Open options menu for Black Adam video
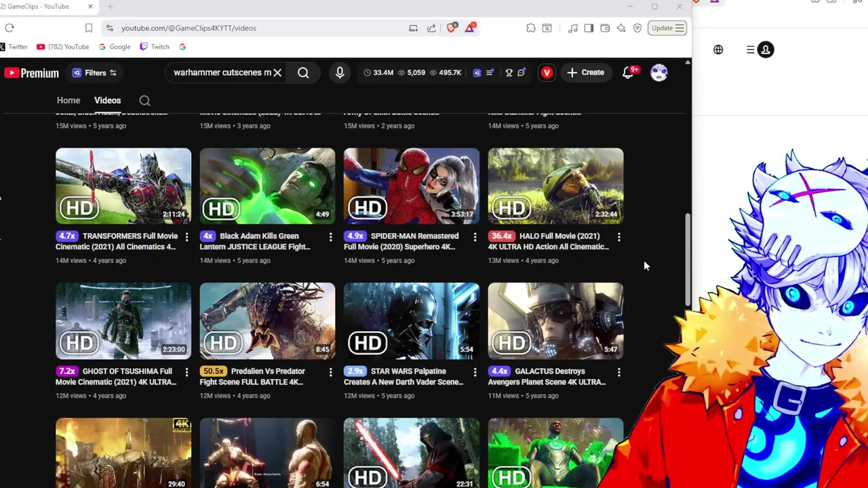Viewport: 868px width, 488px height. tap(330, 237)
